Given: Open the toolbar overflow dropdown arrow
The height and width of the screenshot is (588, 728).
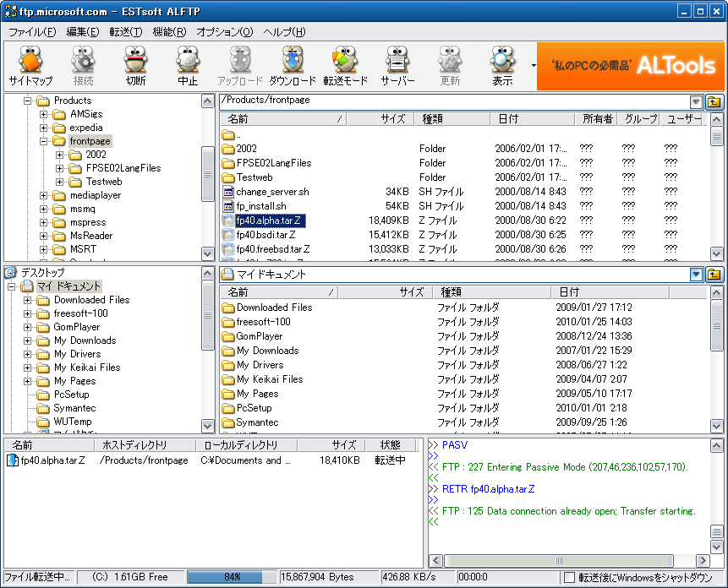Looking at the screenshot, I should [534, 65].
